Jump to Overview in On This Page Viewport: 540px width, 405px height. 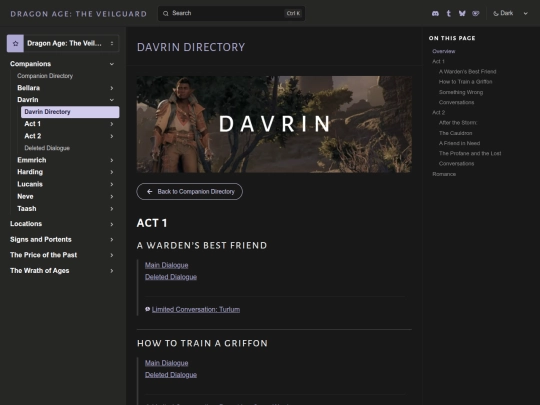click(444, 51)
